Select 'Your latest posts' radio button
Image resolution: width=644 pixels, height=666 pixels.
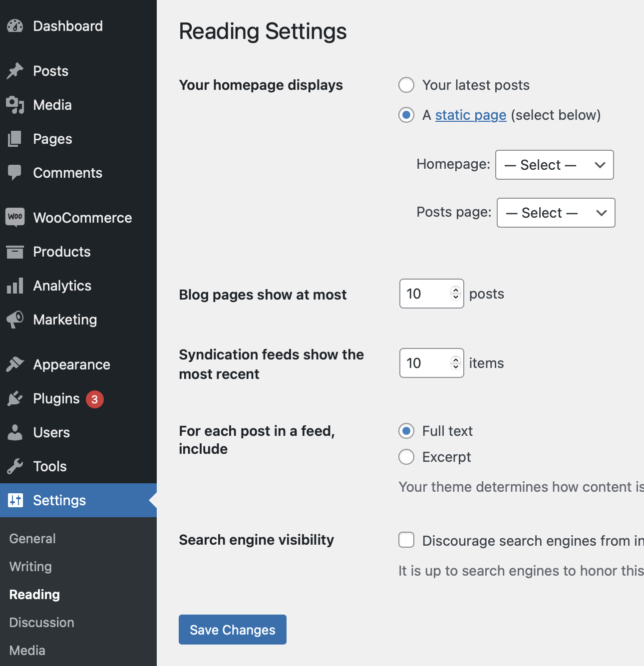pos(406,85)
